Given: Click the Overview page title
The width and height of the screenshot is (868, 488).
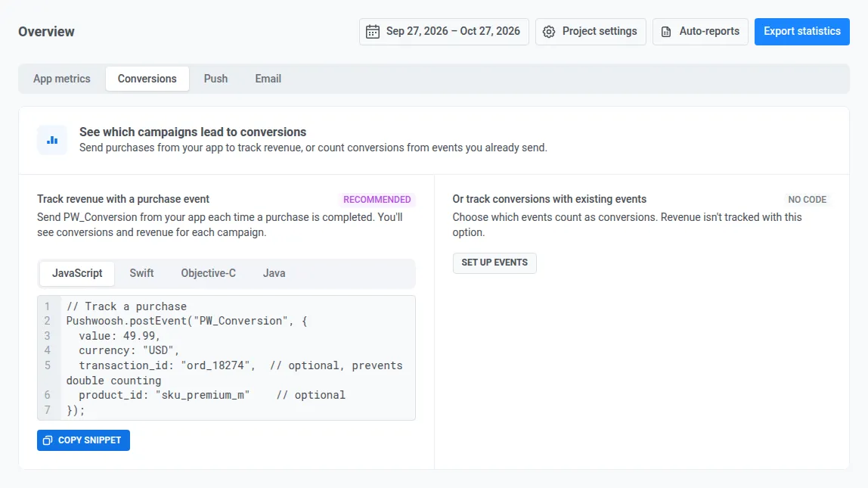Looking at the screenshot, I should click(47, 32).
